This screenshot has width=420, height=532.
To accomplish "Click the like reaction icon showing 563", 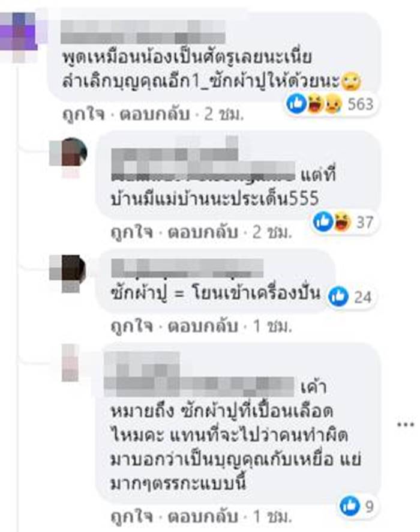I will (296, 104).
